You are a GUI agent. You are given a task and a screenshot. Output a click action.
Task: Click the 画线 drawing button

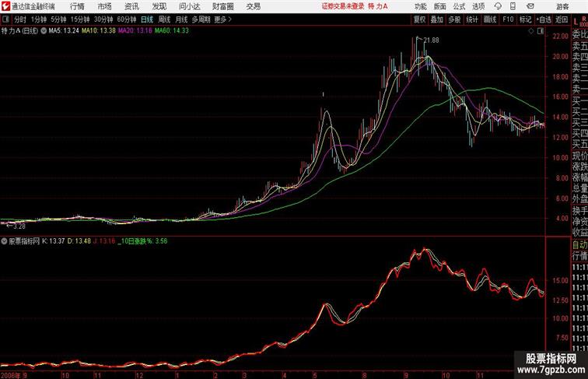point(490,19)
